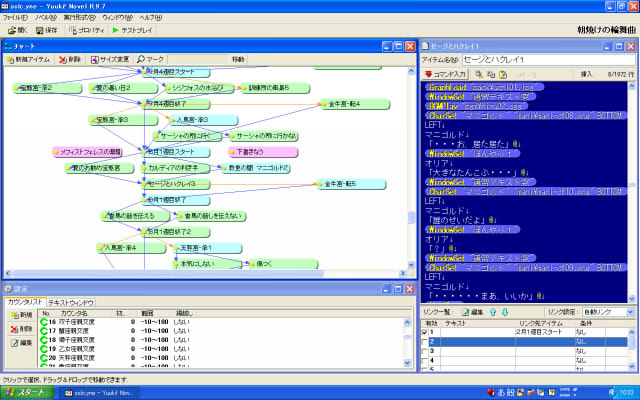The image size is (640, 400).
Task: Check the 有効 checkbox for link 4
Action: coord(425,360)
